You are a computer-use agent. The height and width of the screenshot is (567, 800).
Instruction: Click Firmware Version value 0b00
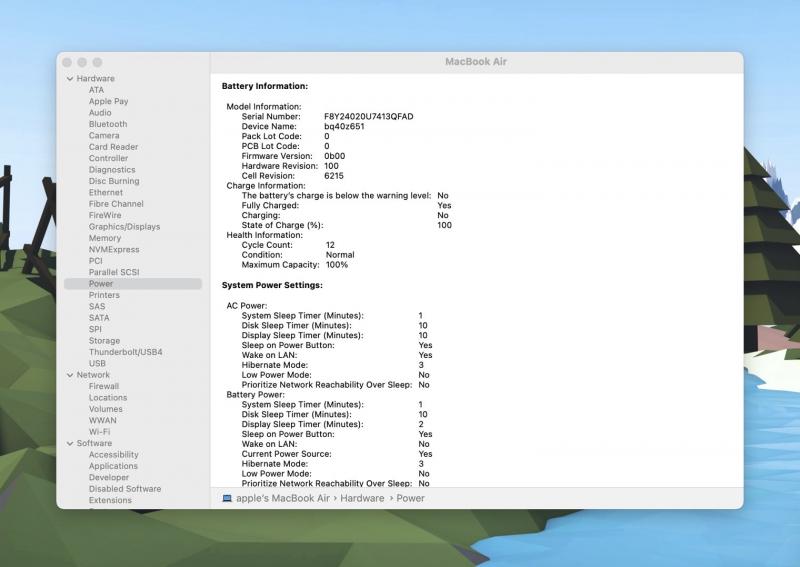(334, 156)
